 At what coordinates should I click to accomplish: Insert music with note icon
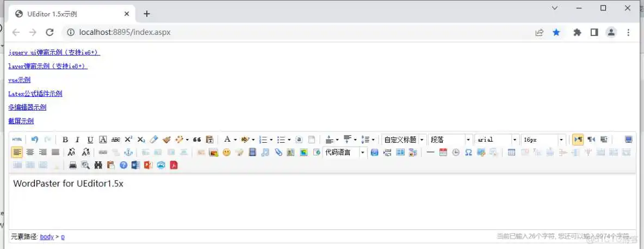click(265, 152)
